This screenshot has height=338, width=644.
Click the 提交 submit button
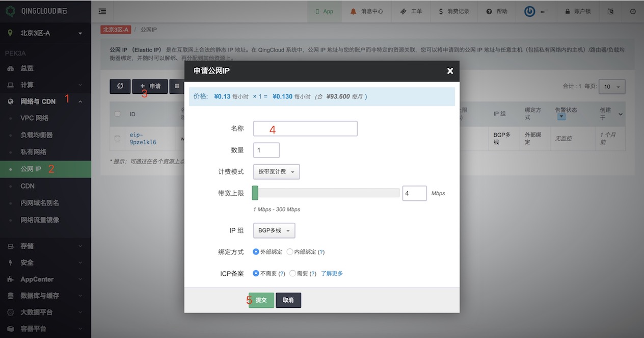click(x=261, y=300)
